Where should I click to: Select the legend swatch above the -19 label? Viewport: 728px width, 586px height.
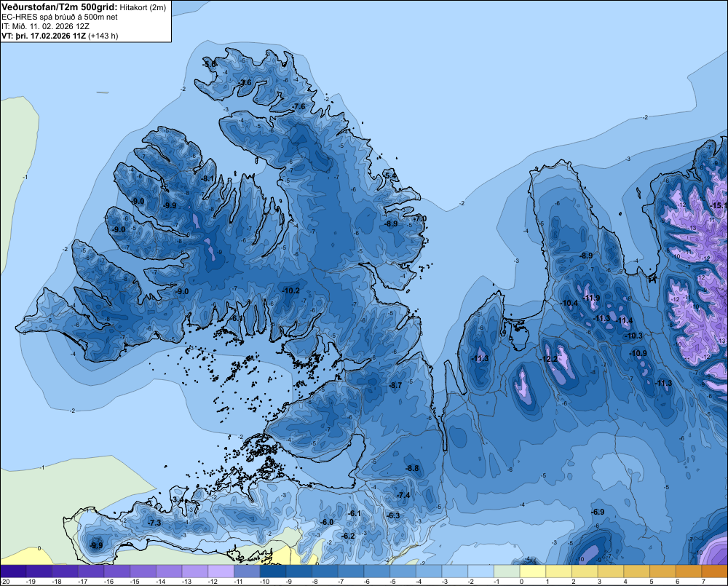(x=39, y=571)
